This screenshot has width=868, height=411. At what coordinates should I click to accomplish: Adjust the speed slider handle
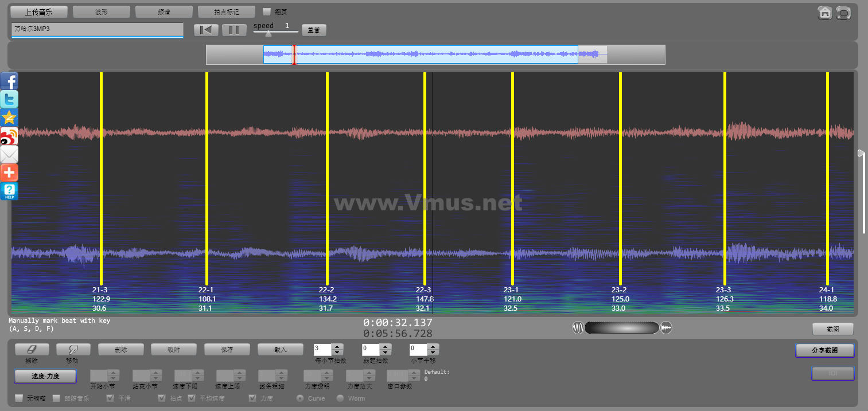(268, 33)
